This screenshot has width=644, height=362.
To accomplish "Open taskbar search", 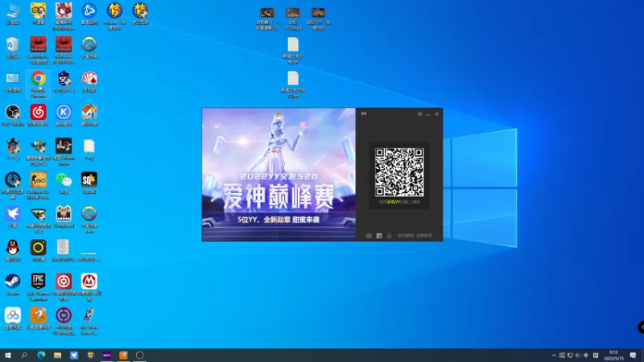I will coord(24,355).
